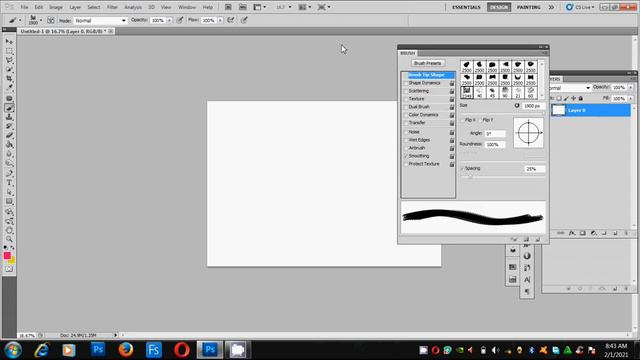Toggle the Smoothing checkbox
The image size is (640, 360).
coord(406,156)
